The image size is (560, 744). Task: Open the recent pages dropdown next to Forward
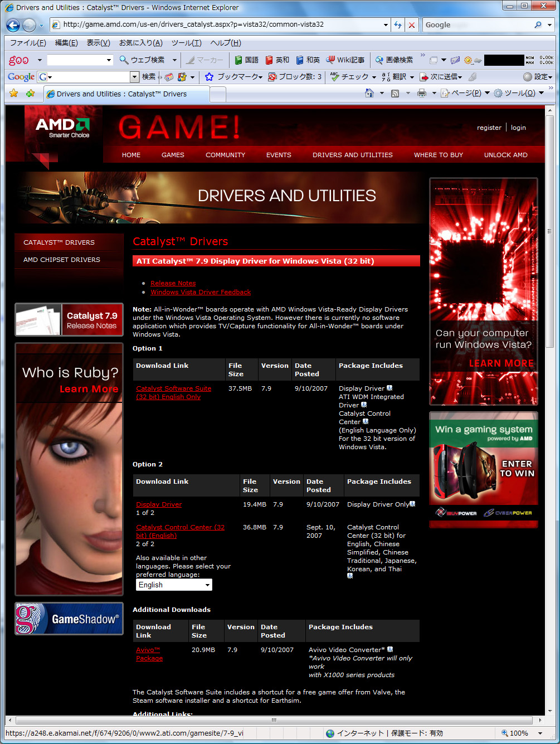coord(41,25)
